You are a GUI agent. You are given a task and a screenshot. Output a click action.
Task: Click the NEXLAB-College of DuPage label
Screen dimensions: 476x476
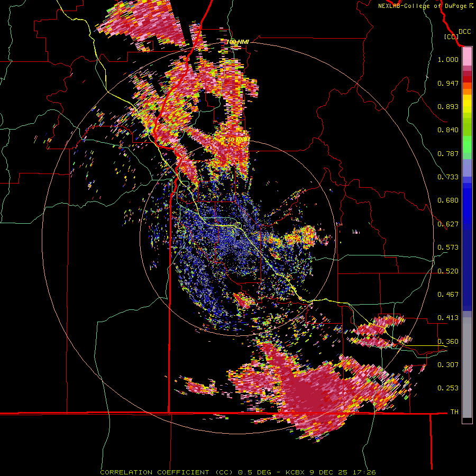(x=425, y=6)
